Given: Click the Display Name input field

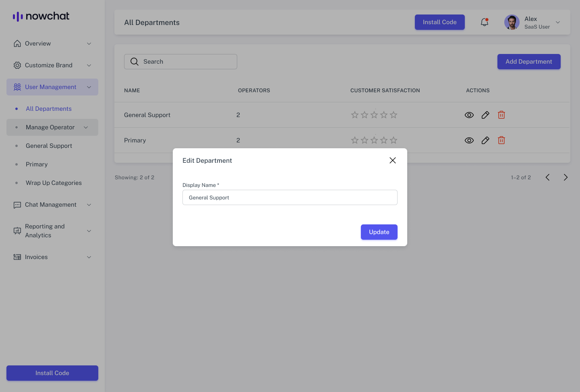Looking at the screenshot, I should [290, 197].
